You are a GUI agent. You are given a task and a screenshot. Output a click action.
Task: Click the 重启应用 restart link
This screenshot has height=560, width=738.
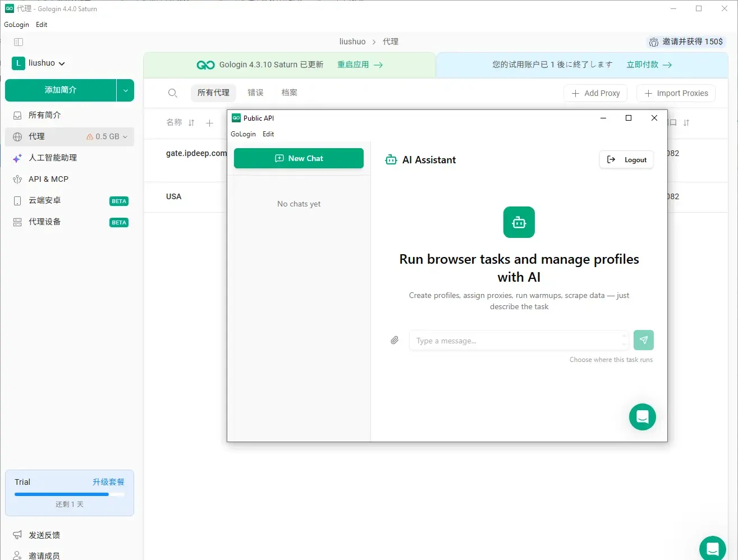click(360, 65)
